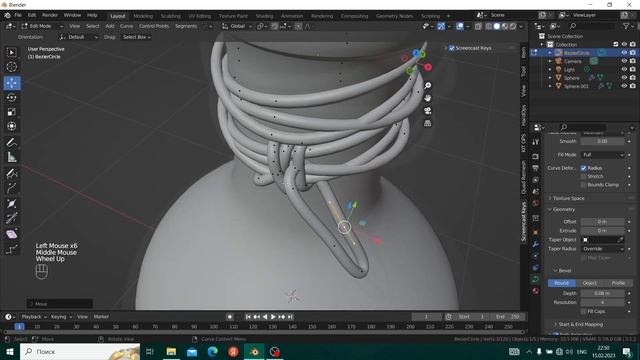Screen dimensions: 640x360
Task: Open the Segments menu
Action: (186, 26)
